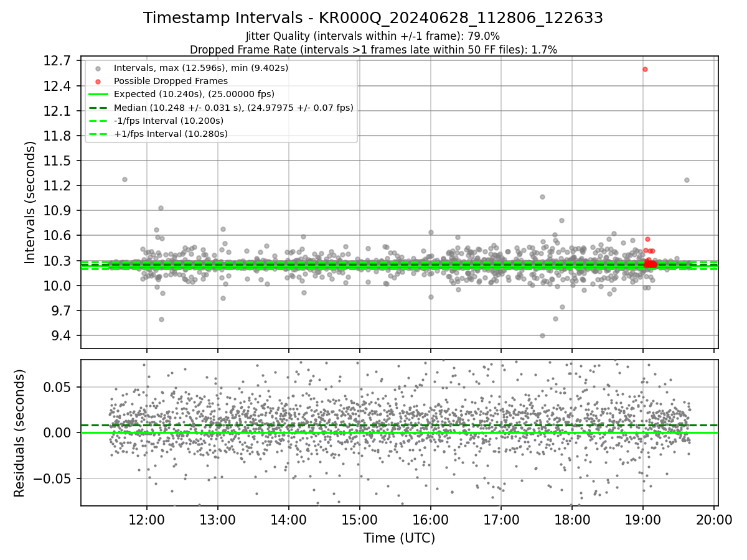Click the 'Residuals (seconds)' y-axis label
The height and width of the screenshot is (560, 747).
click(20, 433)
